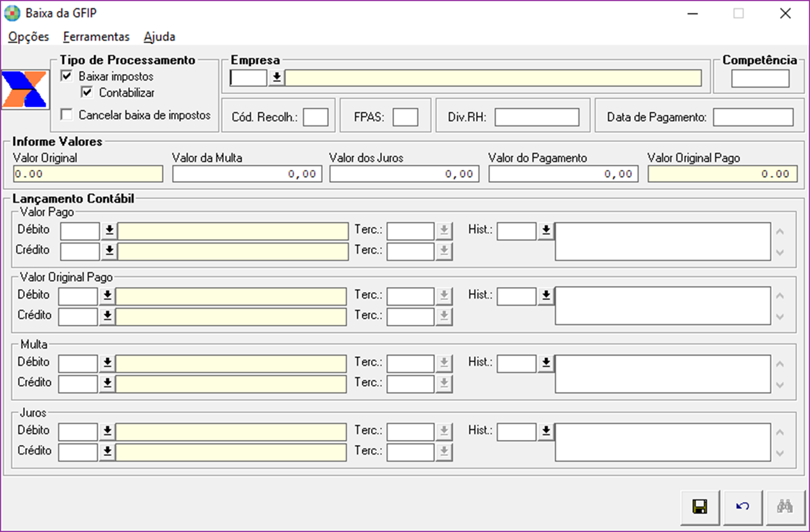Screen dimensions: 810x532
Task: Enable Cancelar baixa de impostos
Action: [x=67, y=115]
